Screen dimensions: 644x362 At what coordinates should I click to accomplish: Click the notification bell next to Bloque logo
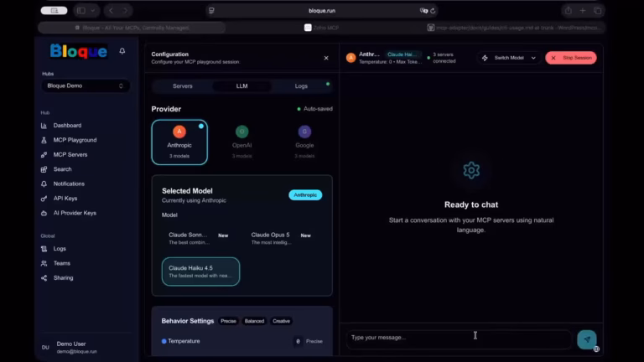pos(122,51)
